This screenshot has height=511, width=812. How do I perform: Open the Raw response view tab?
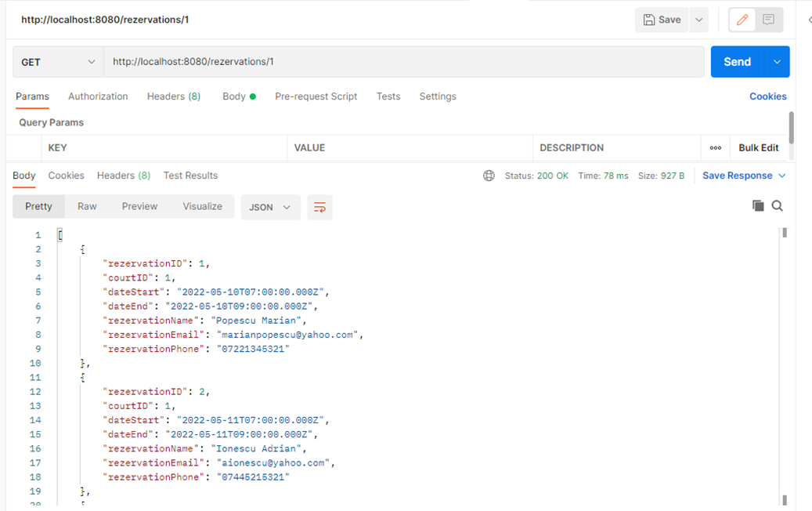(86, 206)
